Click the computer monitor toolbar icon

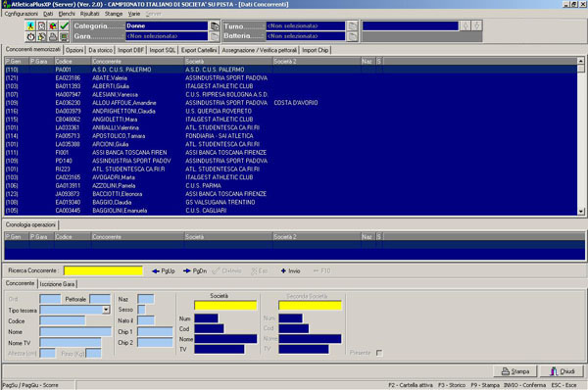(64, 36)
